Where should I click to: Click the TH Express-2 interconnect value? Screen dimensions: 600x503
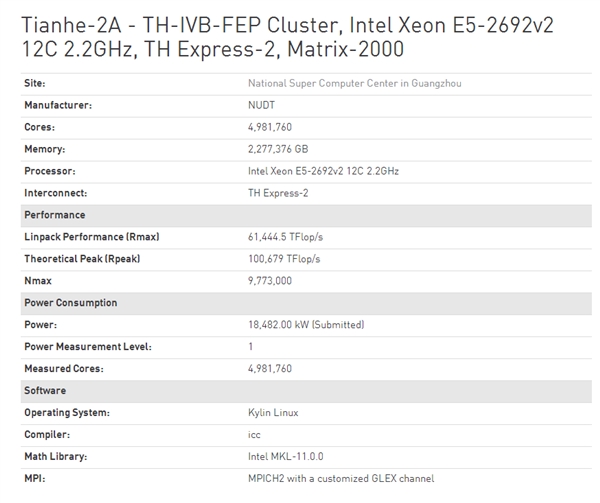[x=279, y=193]
